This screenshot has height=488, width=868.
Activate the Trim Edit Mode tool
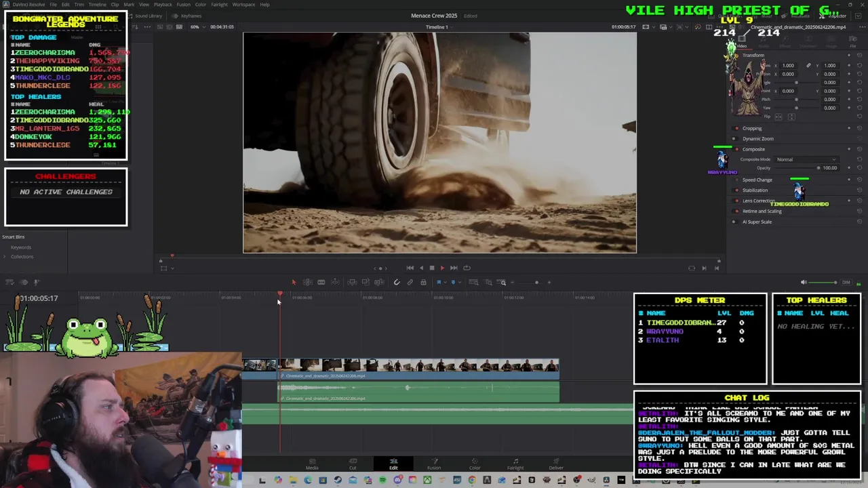308,282
